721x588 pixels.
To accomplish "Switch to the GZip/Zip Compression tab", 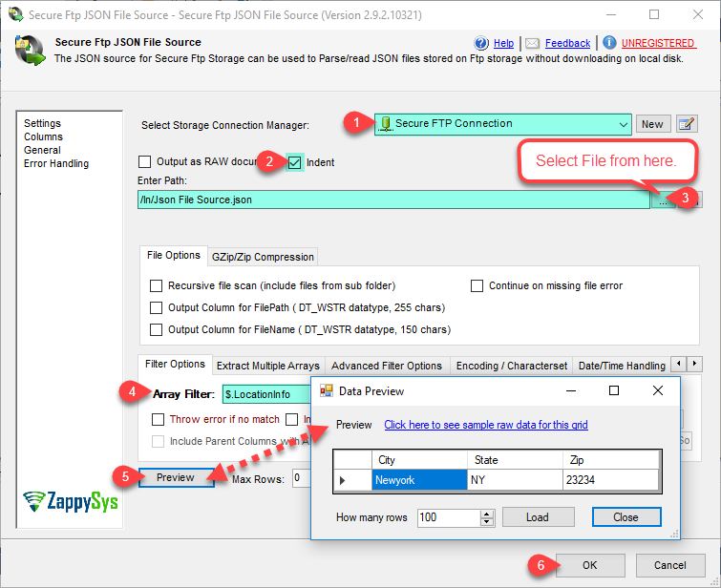I will (x=263, y=257).
